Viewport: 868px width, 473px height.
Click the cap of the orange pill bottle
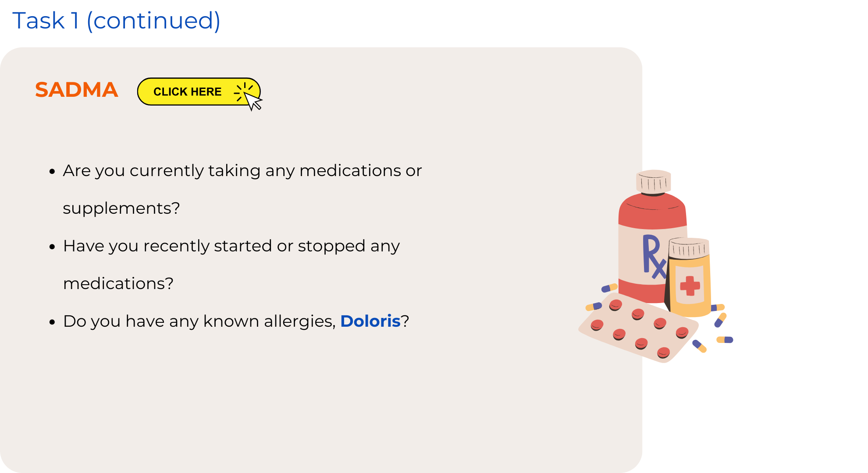pos(689,248)
